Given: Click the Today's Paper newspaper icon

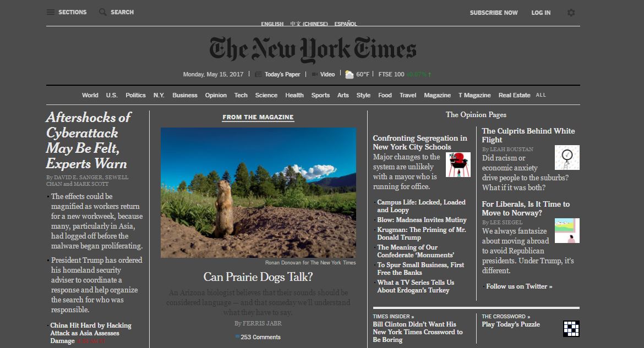Looking at the screenshot, I should 257,74.
